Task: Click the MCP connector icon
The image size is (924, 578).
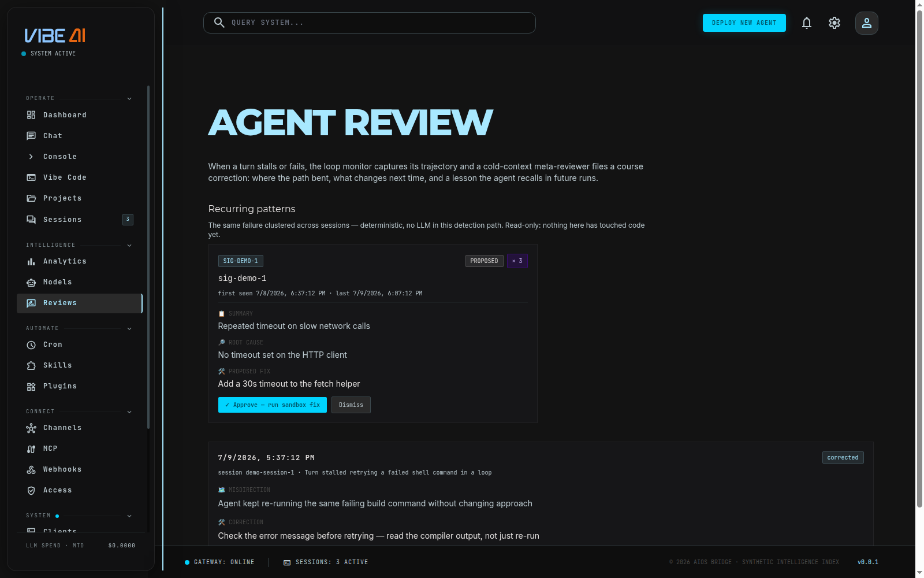Action: point(31,449)
